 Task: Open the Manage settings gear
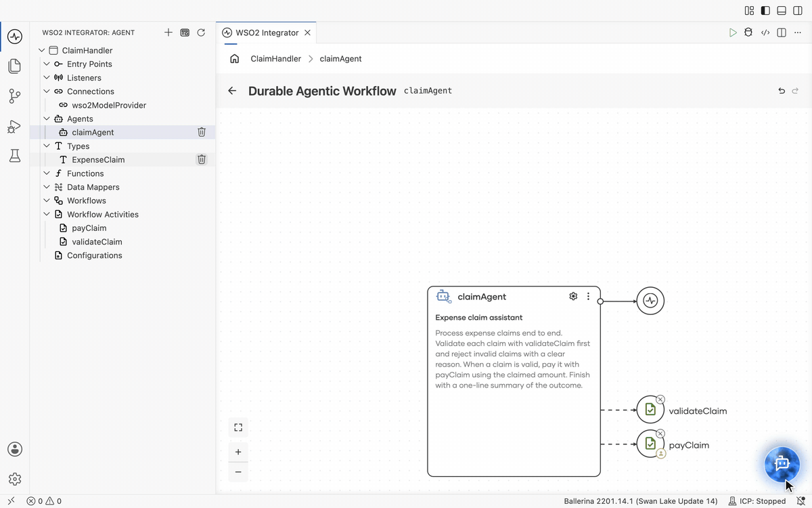tap(15, 479)
